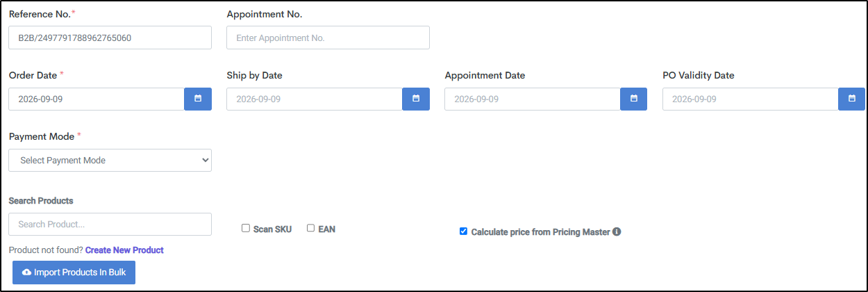Focus the Reference No. input field
The height and width of the screenshot is (292, 868).
click(x=110, y=38)
